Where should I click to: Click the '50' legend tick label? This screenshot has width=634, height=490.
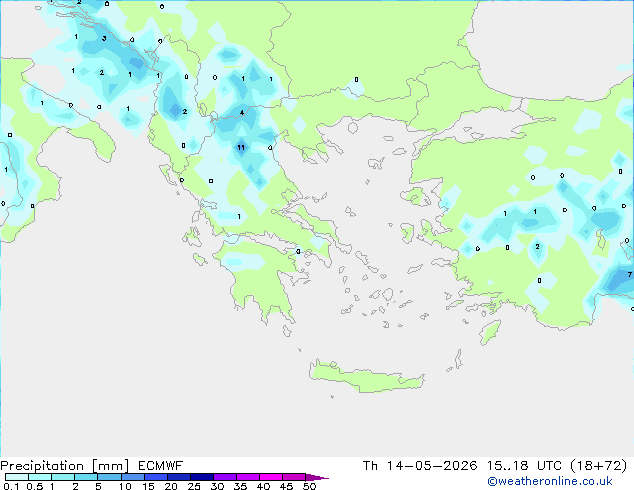pos(309,486)
